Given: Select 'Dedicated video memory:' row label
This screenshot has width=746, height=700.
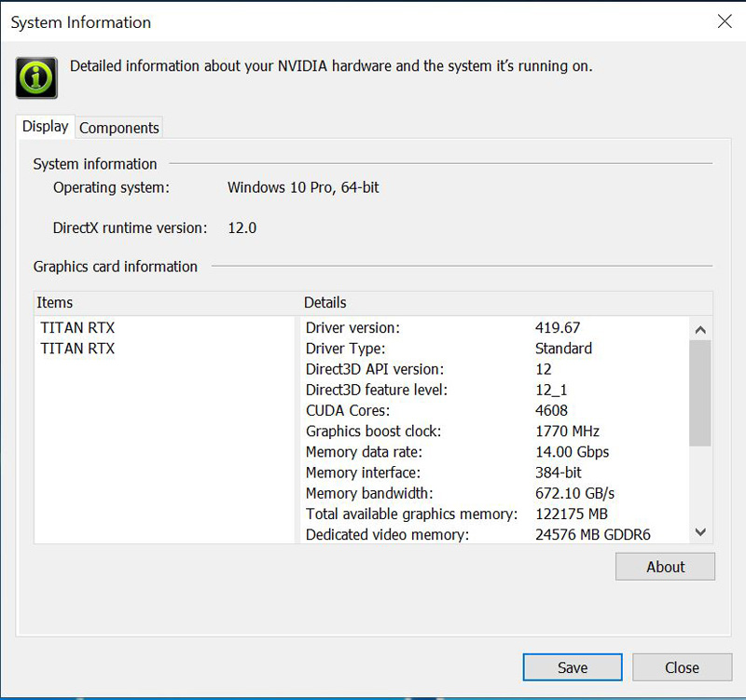Looking at the screenshot, I should 387,534.
